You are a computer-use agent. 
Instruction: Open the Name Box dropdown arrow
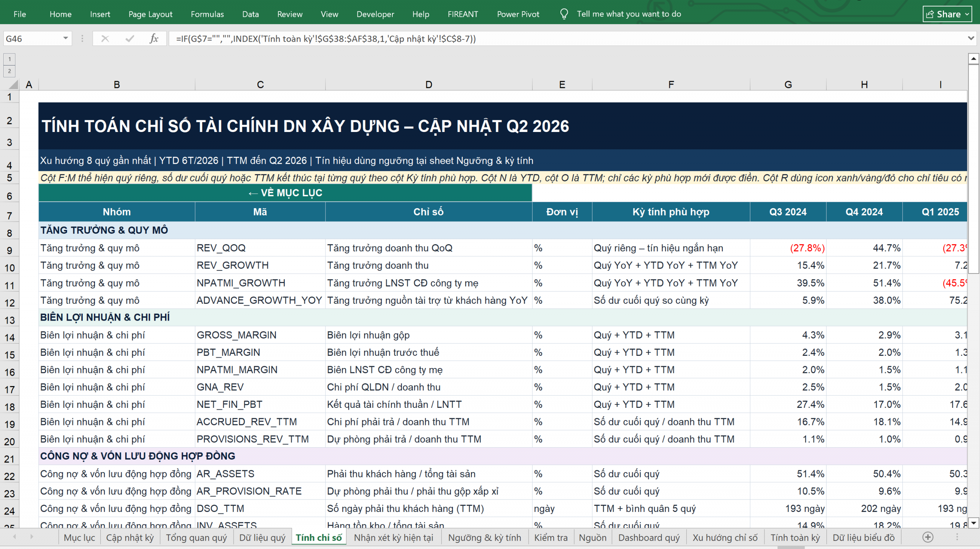point(65,39)
